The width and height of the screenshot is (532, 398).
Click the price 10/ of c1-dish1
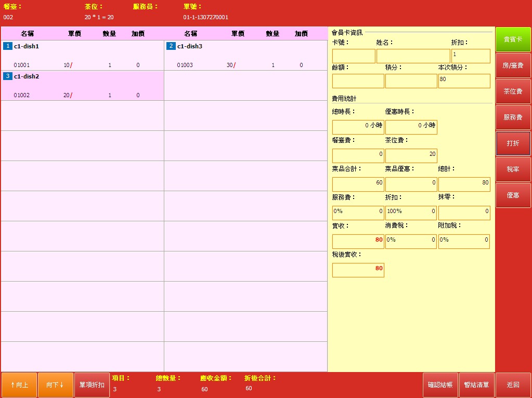[68, 65]
